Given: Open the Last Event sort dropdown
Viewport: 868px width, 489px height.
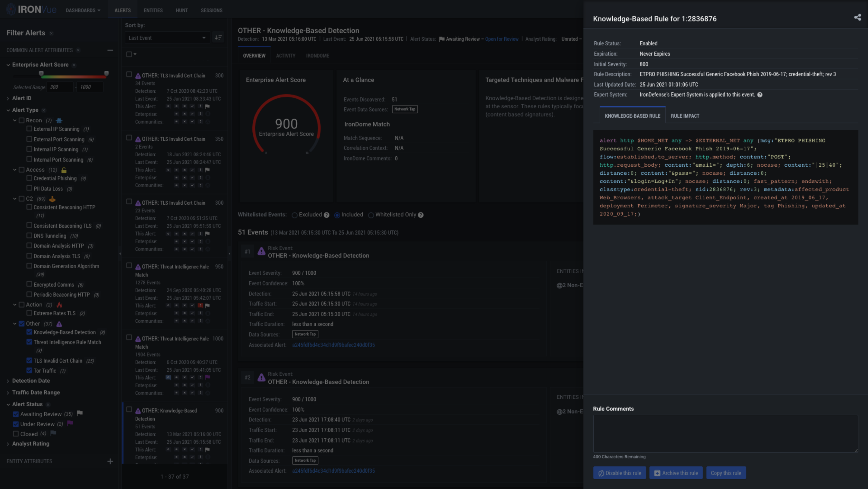Looking at the screenshot, I should [167, 38].
